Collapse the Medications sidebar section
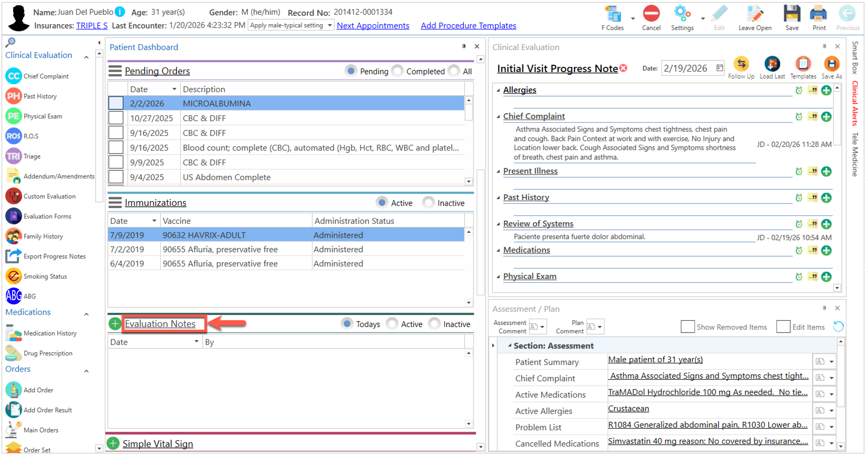868x455 pixels. (87, 314)
